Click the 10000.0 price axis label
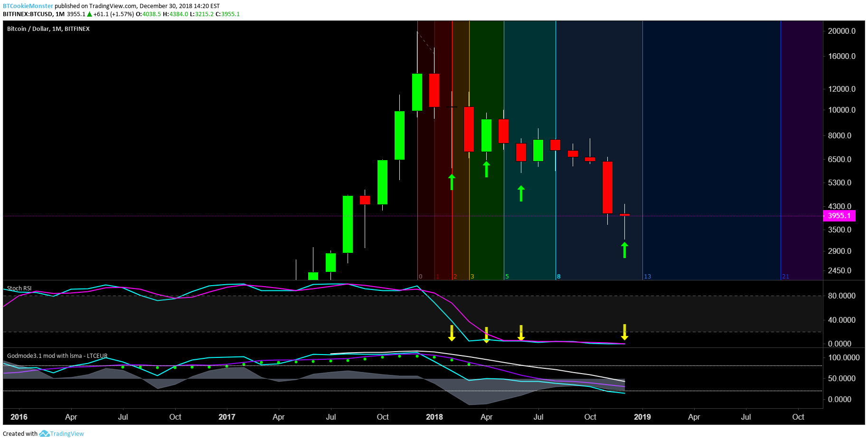Viewport: 868px width, 442px height. click(842, 110)
